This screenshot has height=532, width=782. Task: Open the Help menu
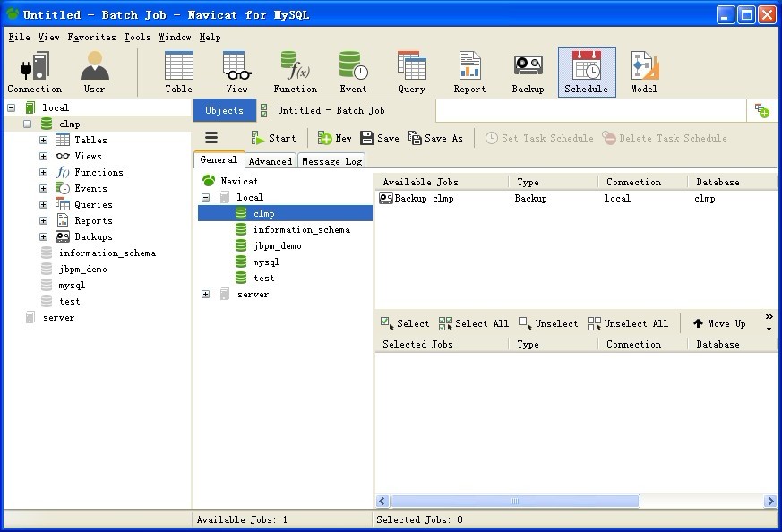tap(210, 37)
